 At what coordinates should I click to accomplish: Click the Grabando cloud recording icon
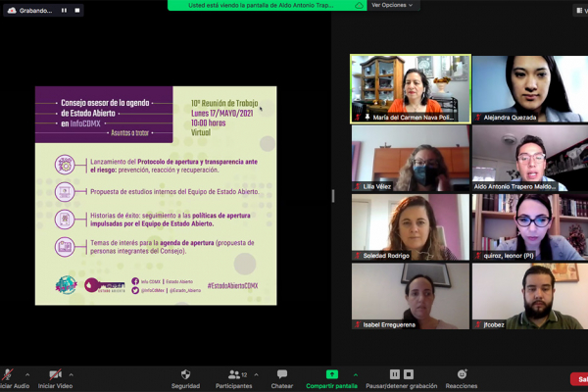click(12, 11)
